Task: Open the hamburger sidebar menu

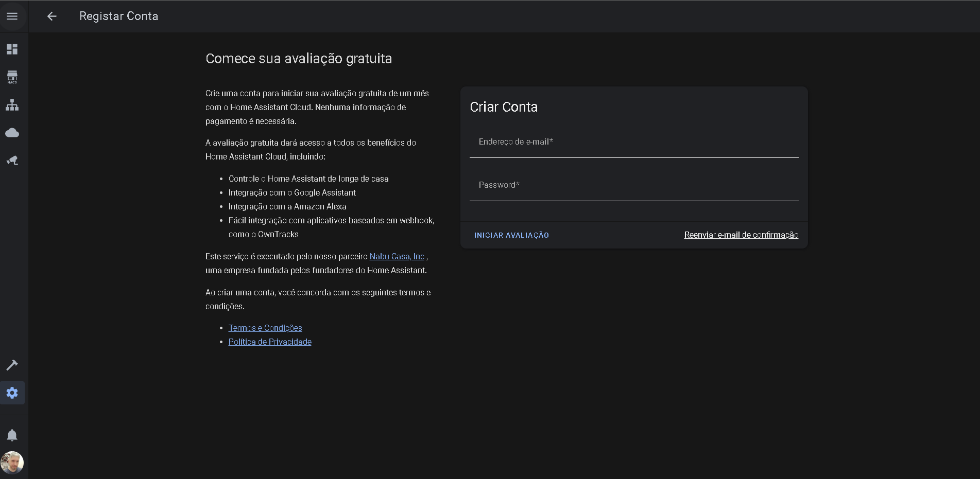Action: pos(12,16)
